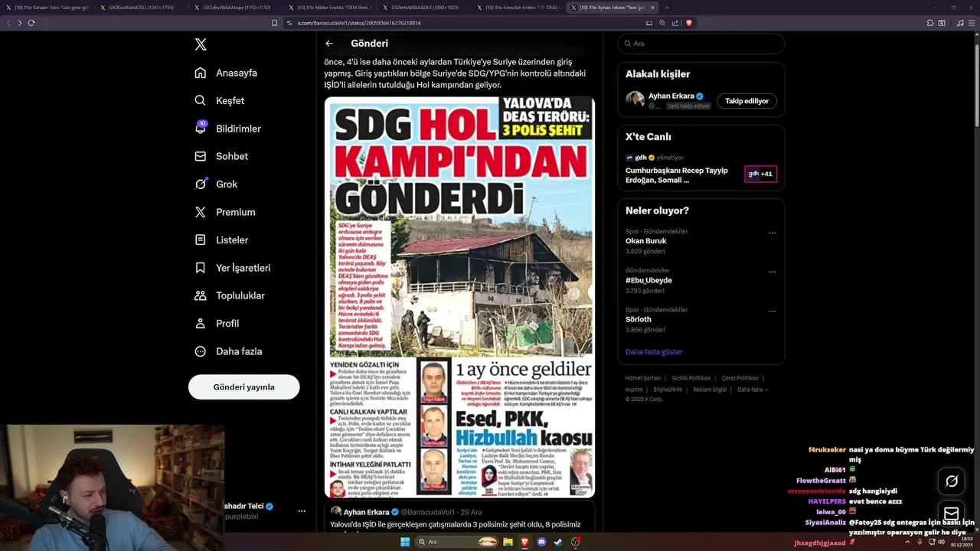This screenshot has width=980, height=551.
Task: Click bookmark icon beside address bar
Action: [275, 23]
